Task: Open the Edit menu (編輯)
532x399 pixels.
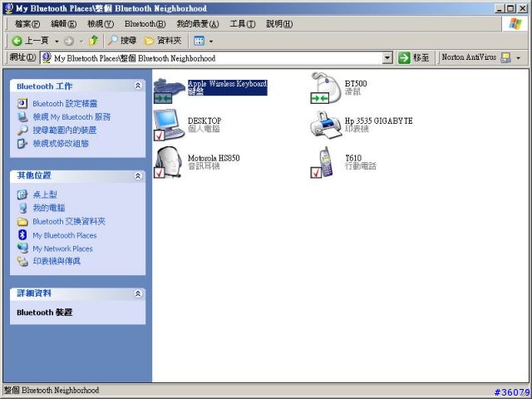Action: click(63, 24)
